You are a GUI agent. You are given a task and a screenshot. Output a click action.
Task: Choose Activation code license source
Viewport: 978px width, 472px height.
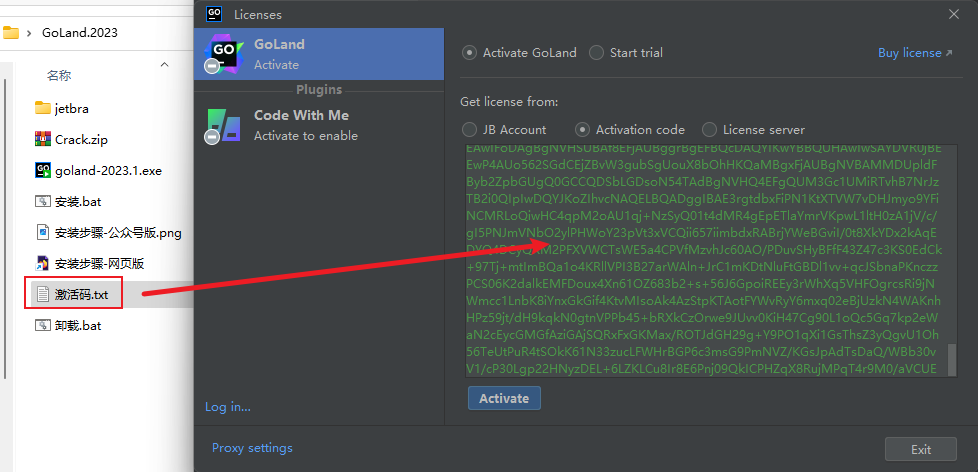pos(583,130)
